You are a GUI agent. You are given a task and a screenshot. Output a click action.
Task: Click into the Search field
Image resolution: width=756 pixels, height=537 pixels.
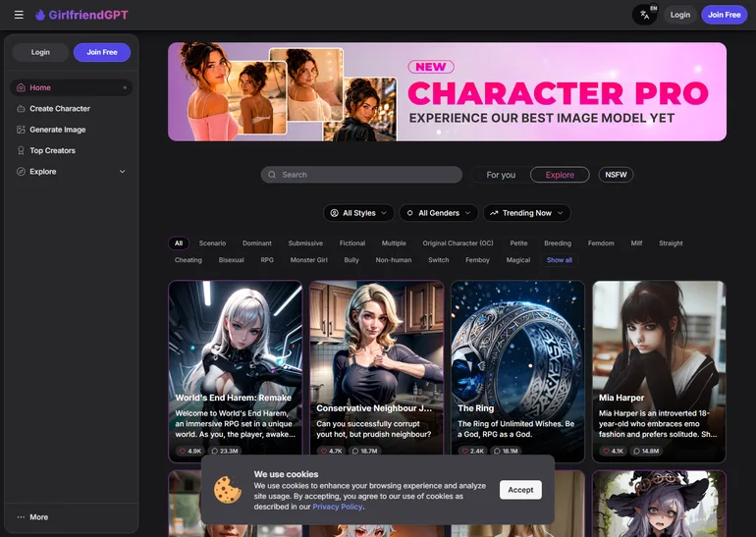[361, 175]
